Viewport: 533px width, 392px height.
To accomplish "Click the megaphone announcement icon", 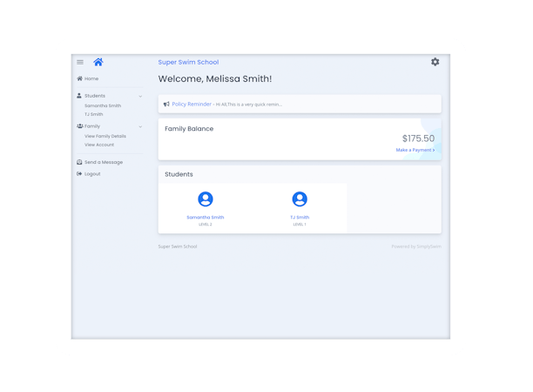I will click(x=166, y=104).
